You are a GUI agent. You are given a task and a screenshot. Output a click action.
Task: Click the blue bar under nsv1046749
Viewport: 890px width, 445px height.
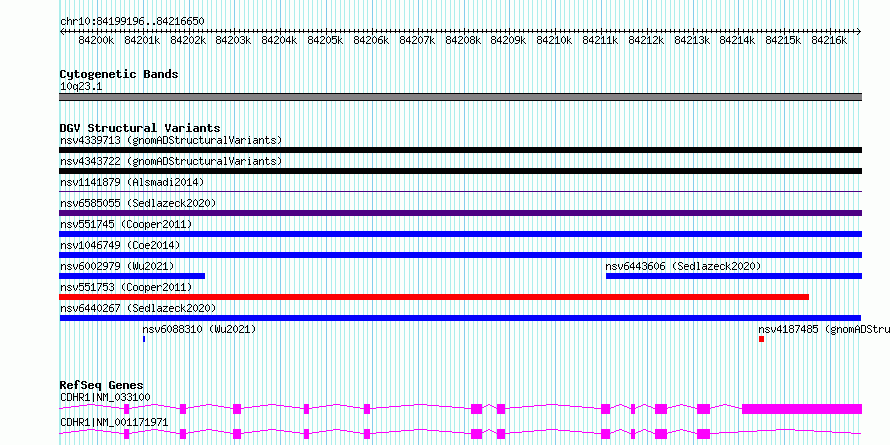pyautogui.click(x=460, y=255)
